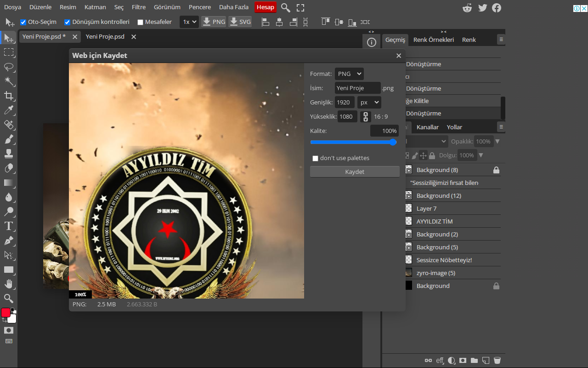Select the Rectangle shape tool
The image size is (588, 368).
[x=9, y=270]
